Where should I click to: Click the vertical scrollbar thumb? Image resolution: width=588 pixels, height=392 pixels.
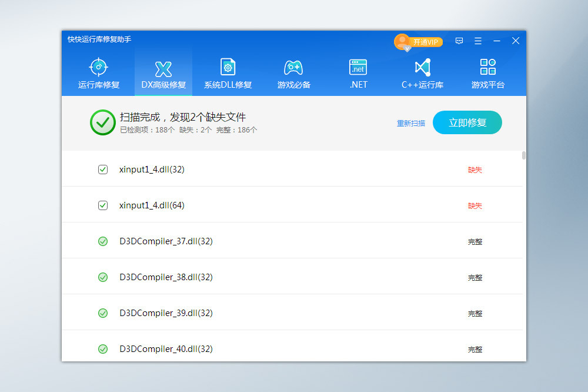click(x=523, y=156)
